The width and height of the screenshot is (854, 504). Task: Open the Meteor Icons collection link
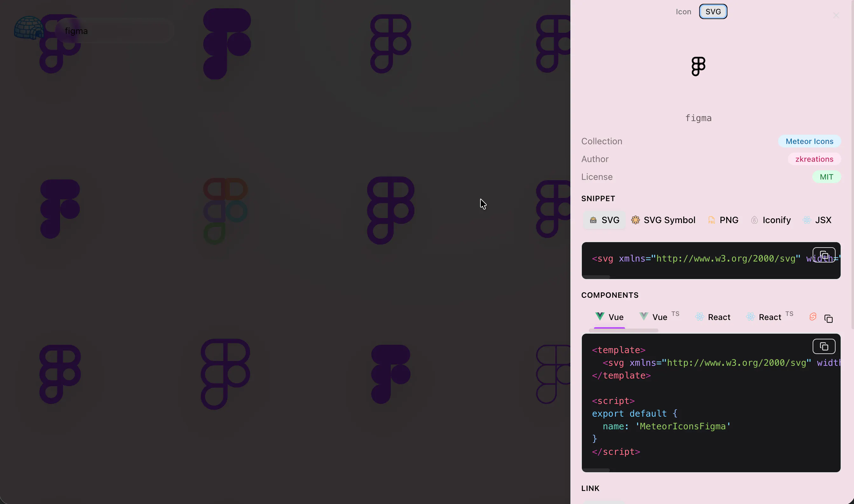point(809,141)
